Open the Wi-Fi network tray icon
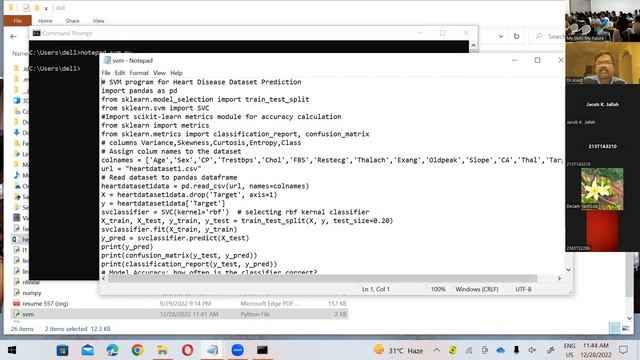Screen dimensions: 640x360 (469, 350)
